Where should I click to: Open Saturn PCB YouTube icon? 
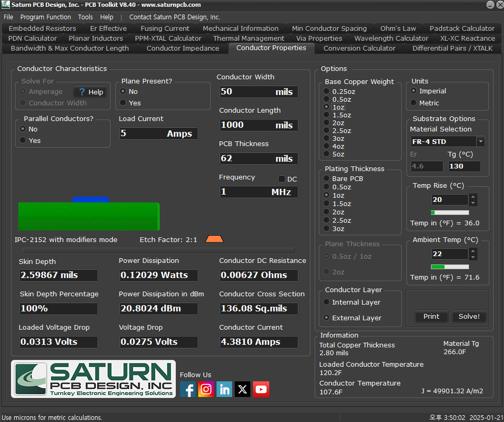pyautogui.click(x=261, y=389)
